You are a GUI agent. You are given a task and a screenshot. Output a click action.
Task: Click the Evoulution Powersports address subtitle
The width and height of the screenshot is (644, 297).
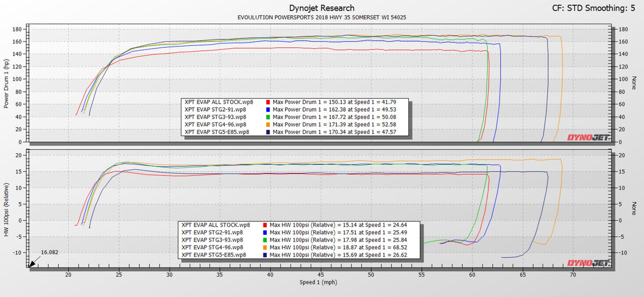coord(321,18)
